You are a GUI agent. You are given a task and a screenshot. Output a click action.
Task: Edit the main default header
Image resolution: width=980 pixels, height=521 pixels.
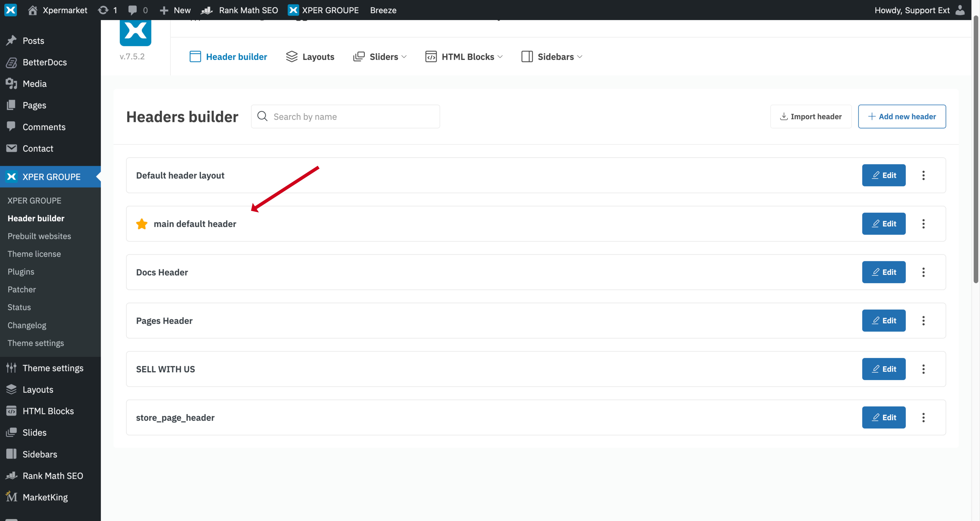(884, 224)
